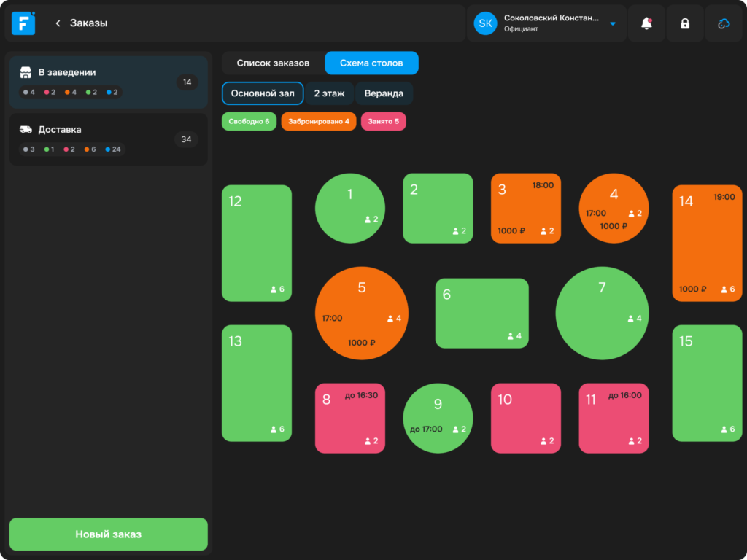Toggle the Занято 5 status filter

click(x=384, y=122)
